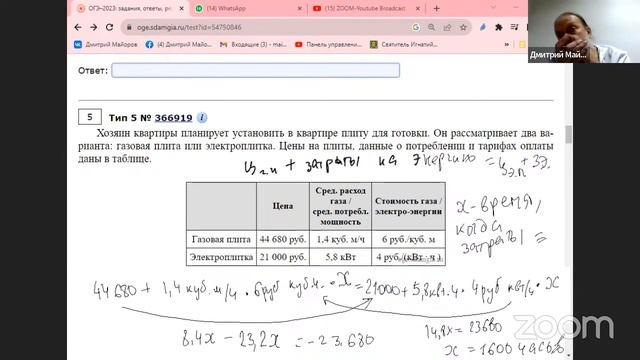The height and width of the screenshot is (360, 640).
Task: Switch to the WhatsApp tab
Action: point(248,8)
